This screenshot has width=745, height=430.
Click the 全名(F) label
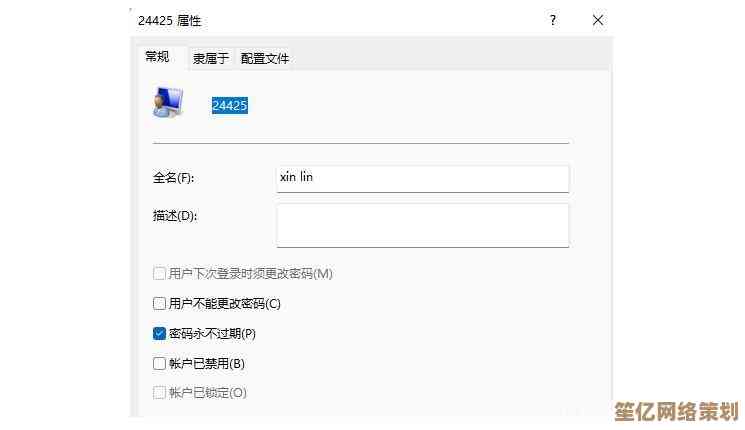tap(173, 179)
